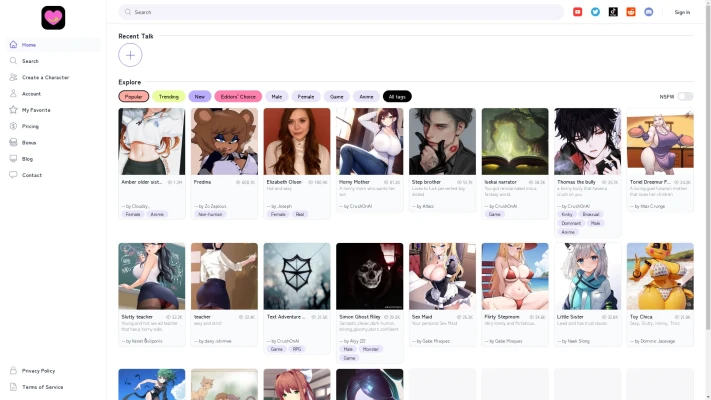This screenshot has width=711, height=400.
Task: Open the Contact item in sidebar
Action: click(x=54, y=175)
